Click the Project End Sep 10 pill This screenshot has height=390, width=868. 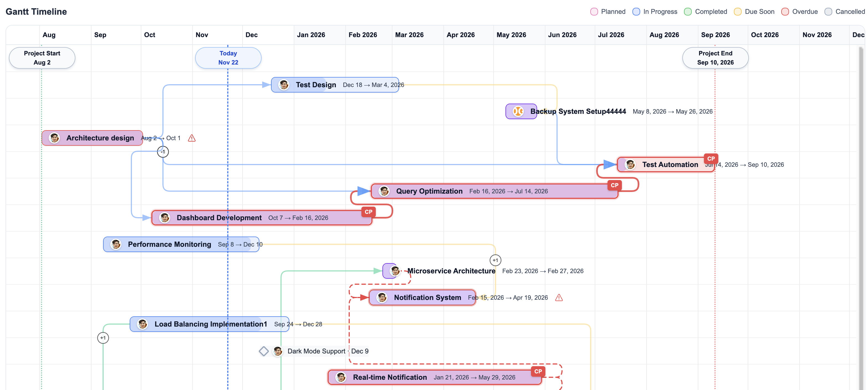[715, 58]
